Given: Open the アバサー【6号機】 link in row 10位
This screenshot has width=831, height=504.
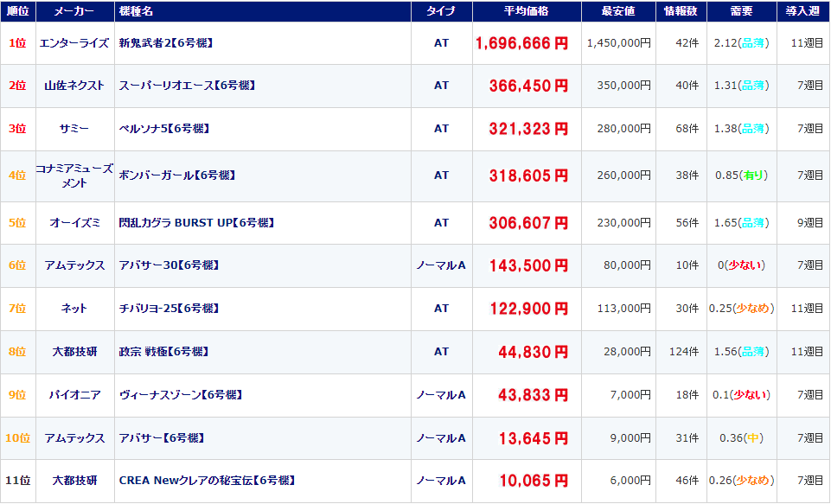Looking at the screenshot, I should pos(162,437).
